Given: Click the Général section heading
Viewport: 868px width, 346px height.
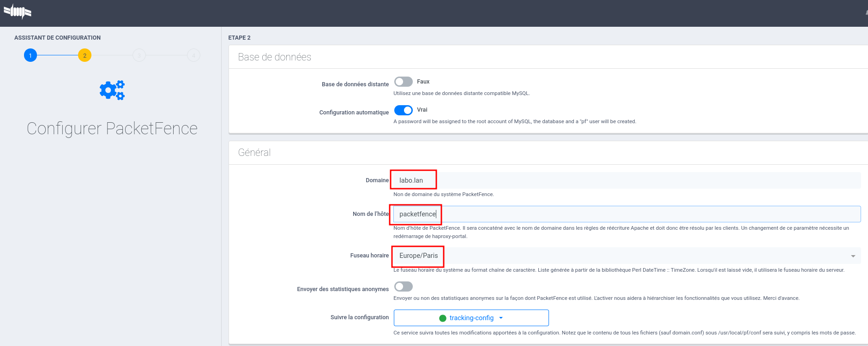Looking at the screenshot, I should pos(254,152).
